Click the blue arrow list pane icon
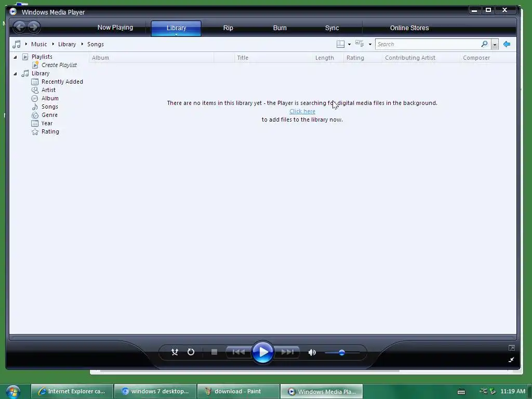This screenshot has height=399, width=532. (507, 44)
